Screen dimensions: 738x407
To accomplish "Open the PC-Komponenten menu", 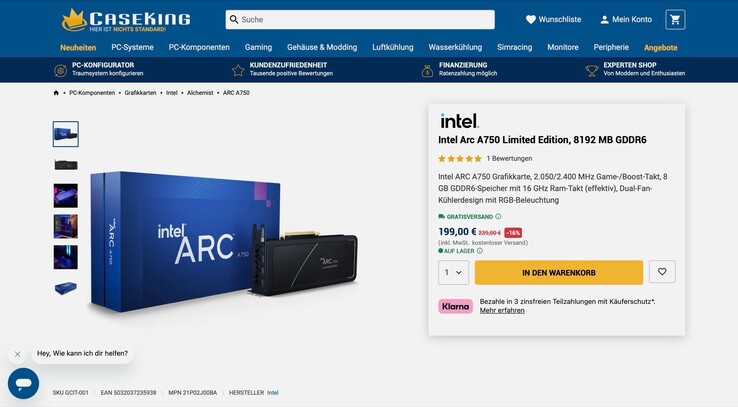I will pos(199,47).
